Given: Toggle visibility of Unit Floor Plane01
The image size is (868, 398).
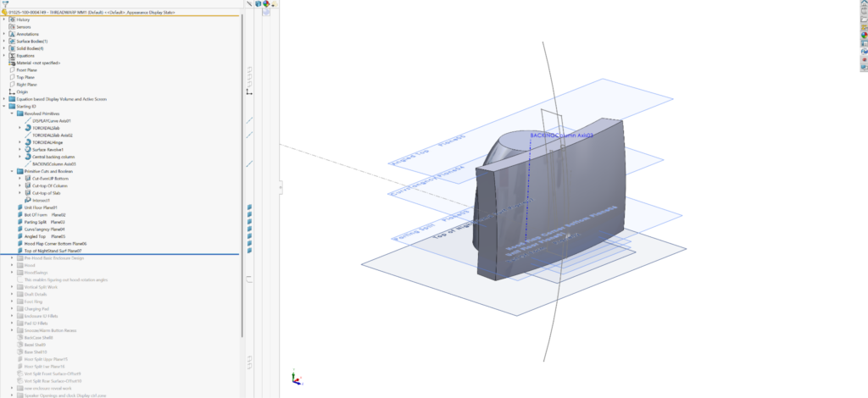Looking at the screenshot, I should click(250, 207).
